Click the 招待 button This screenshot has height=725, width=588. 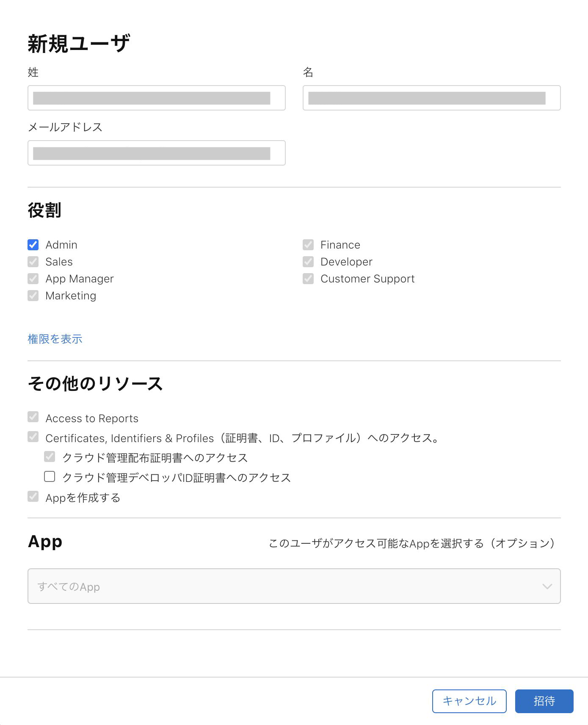click(x=544, y=701)
